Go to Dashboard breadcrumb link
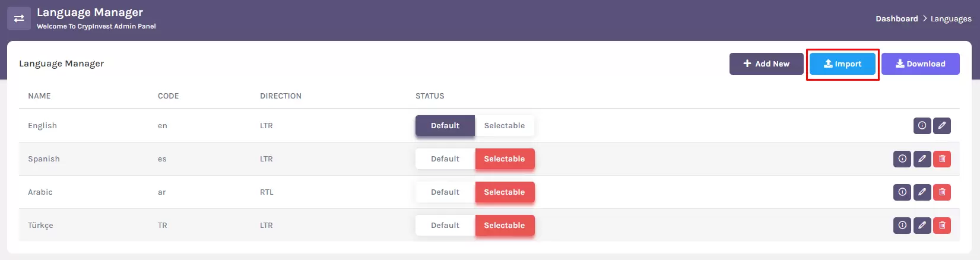Viewport: 980px width, 260px height. (x=897, y=18)
